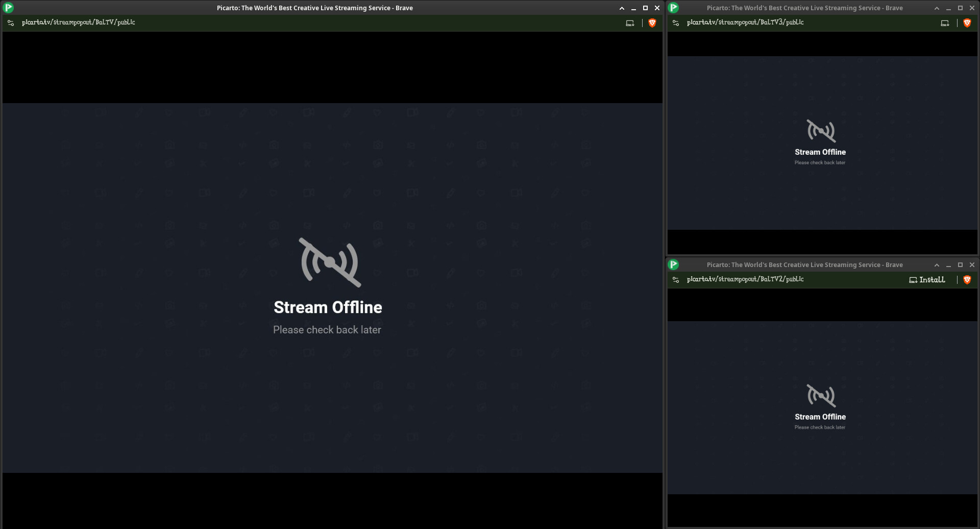The height and width of the screenshot is (529, 980).
Task: Open Brave Shields icon in BalTV3 window
Action: (967, 23)
